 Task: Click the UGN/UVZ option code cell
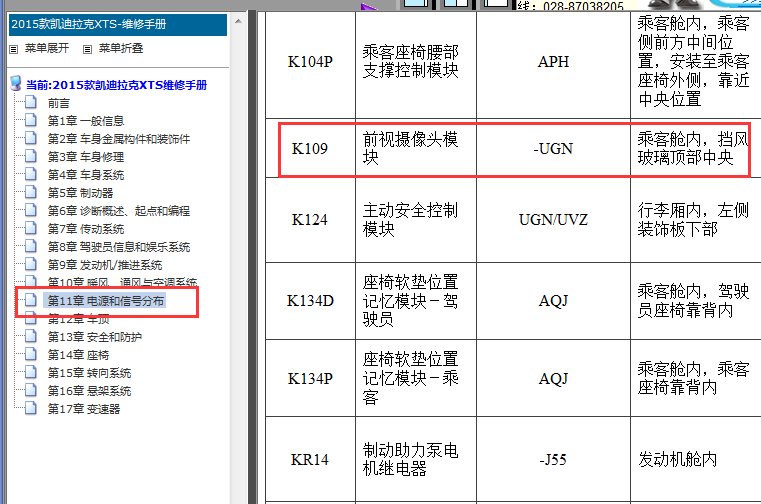pyautogui.click(x=553, y=220)
